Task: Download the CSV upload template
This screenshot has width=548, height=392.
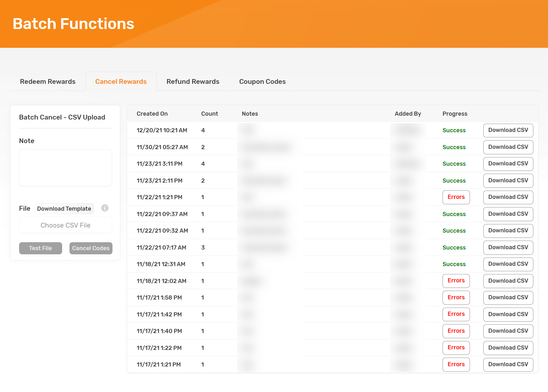Action: [64, 208]
